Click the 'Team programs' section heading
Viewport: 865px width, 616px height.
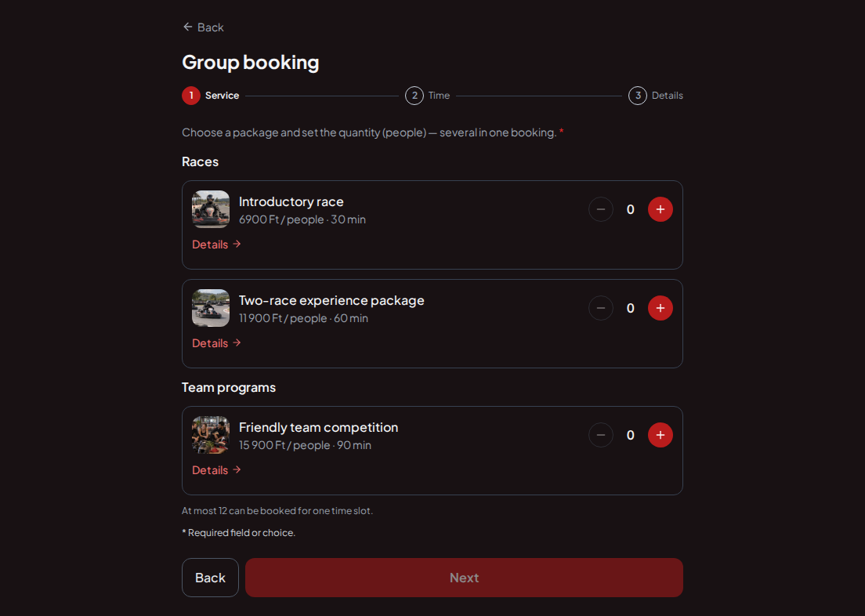tap(229, 387)
